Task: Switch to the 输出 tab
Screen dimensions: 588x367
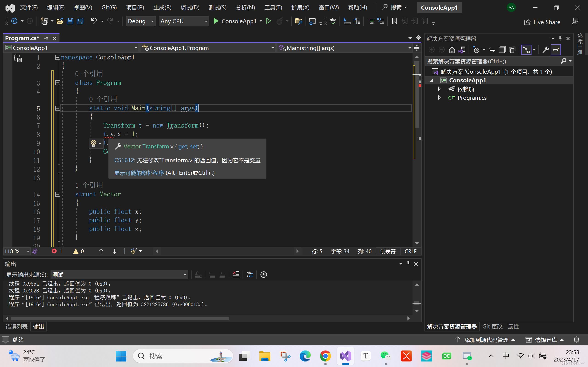Action: (39, 326)
